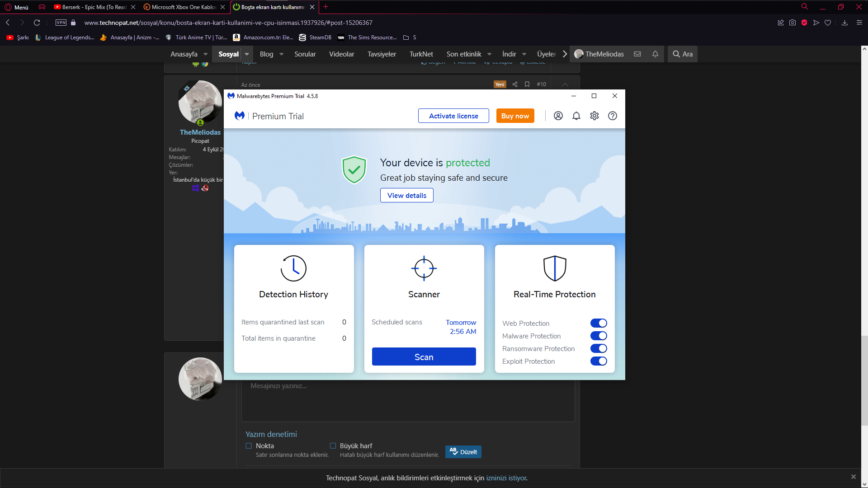Open TurkNet nav item
868x488 pixels.
pos(421,54)
